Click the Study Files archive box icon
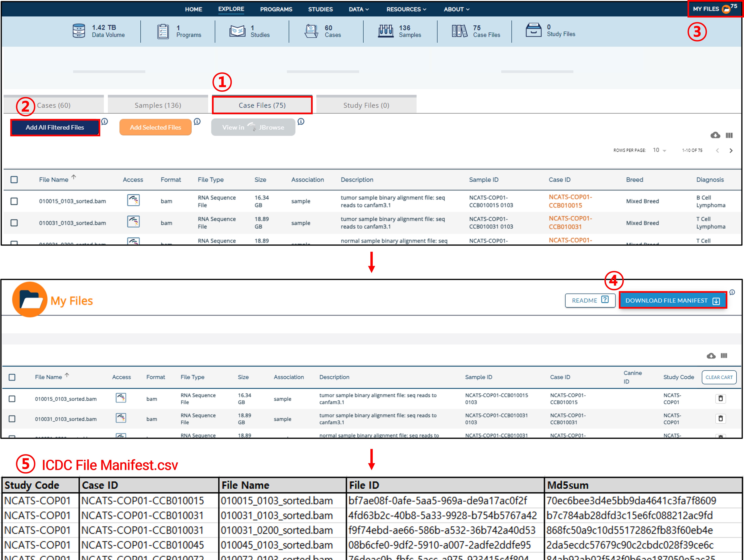The height and width of the screenshot is (560, 744). click(534, 30)
